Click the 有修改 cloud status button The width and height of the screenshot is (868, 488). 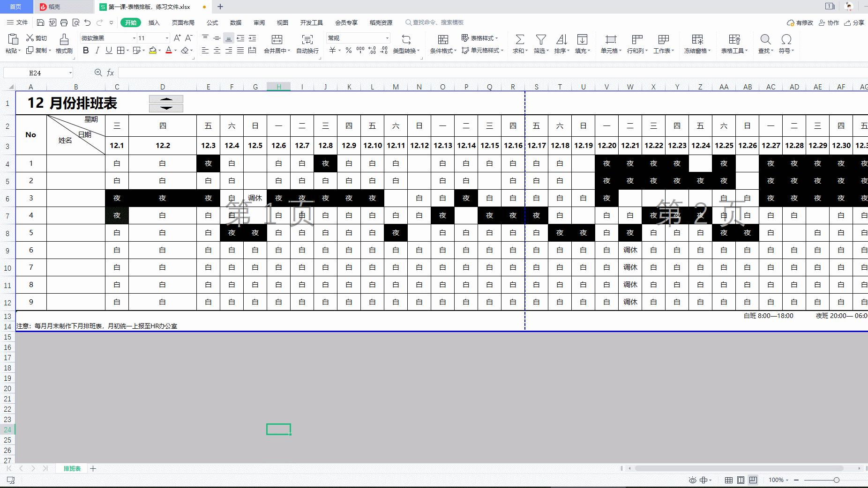pos(800,22)
